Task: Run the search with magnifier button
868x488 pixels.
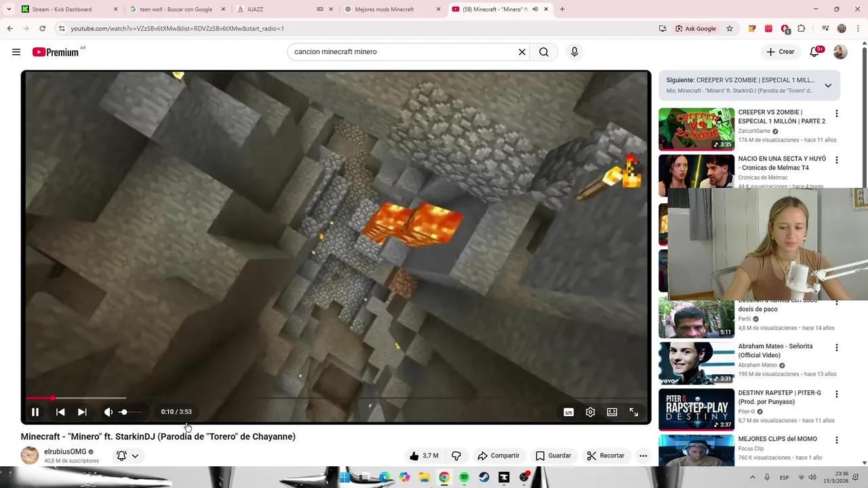Action: [x=544, y=52]
